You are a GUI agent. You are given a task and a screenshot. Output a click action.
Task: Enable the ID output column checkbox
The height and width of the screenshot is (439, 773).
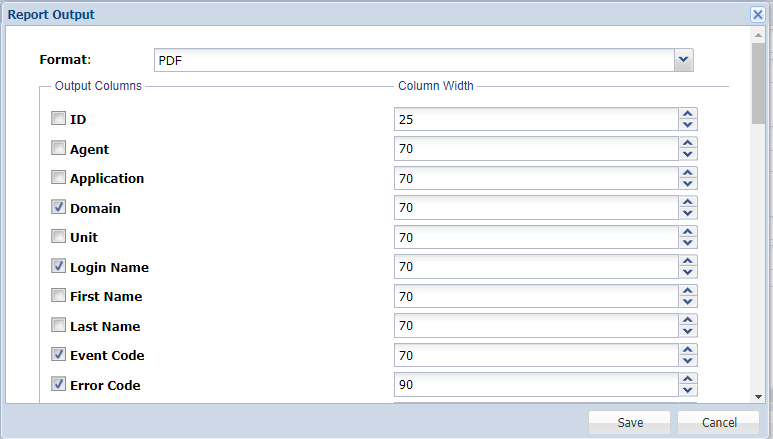(58, 119)
